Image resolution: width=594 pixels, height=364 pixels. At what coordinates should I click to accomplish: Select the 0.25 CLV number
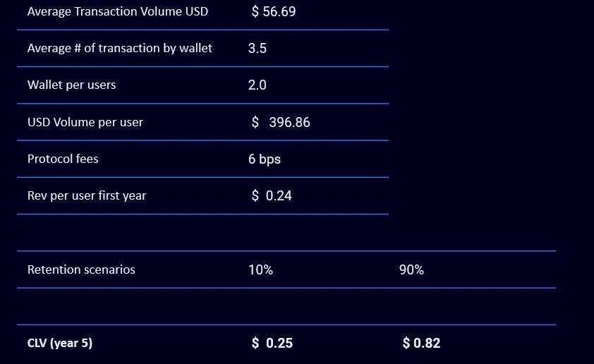click(279, 344)
